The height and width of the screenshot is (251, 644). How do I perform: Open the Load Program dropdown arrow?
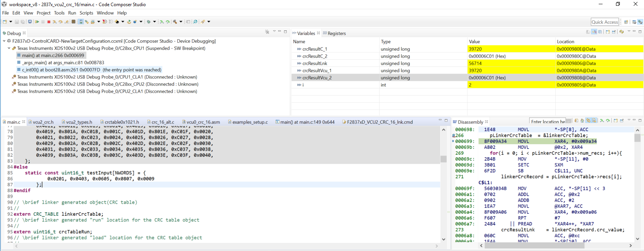tap(99, 22)
